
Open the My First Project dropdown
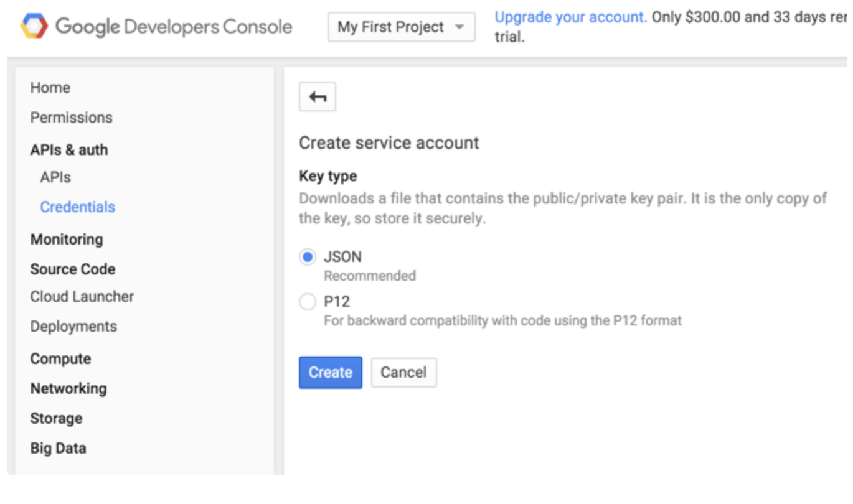click(401, 27)
